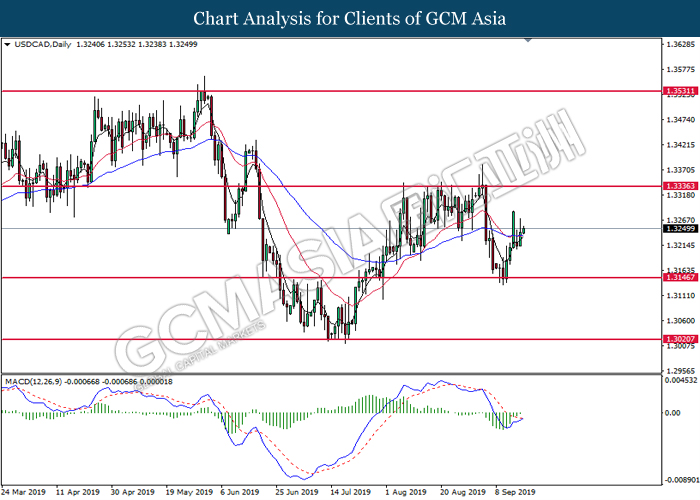Click the 1.31110 price axis value
This screenshot has height=500, width=700.
point(680,296)
